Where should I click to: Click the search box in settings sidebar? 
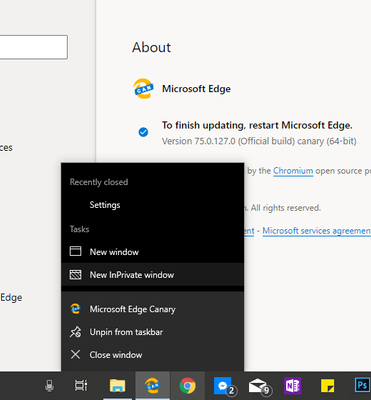[x=33, y=47]
